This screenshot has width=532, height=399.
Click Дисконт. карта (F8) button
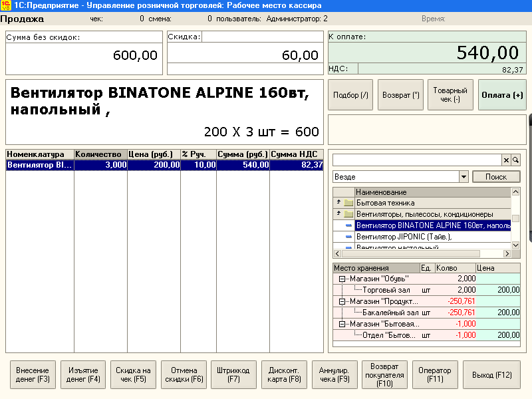284,375
